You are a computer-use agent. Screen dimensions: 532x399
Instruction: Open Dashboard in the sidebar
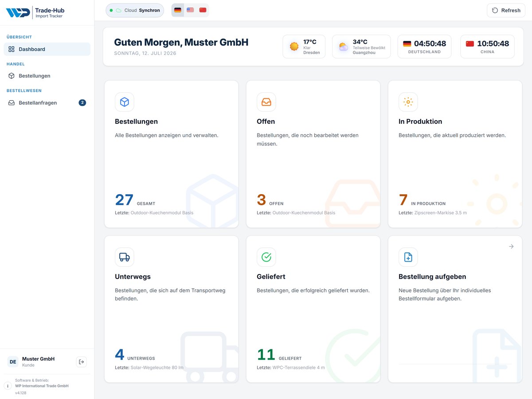tap(47, 49)
